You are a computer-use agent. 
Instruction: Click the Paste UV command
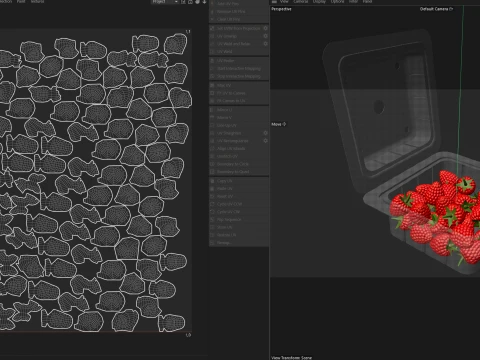tap(239, 189)
